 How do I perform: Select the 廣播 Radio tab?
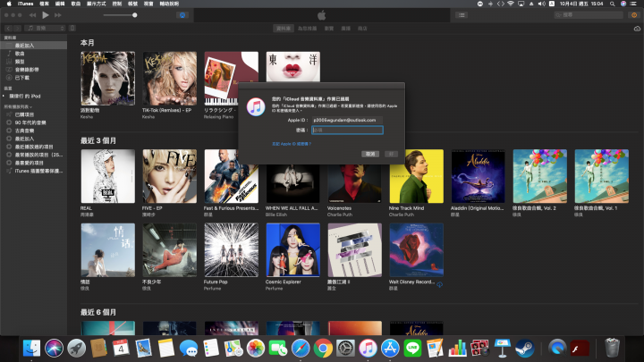click(346, 29)
